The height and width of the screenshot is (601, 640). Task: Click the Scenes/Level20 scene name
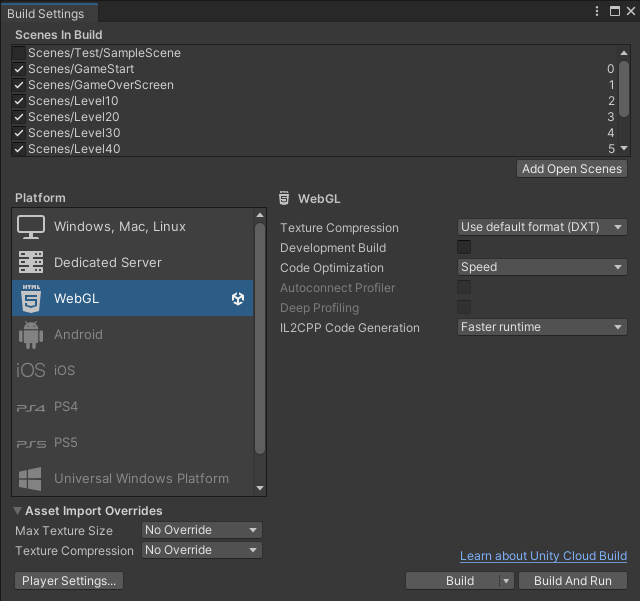tap(73, 117)
